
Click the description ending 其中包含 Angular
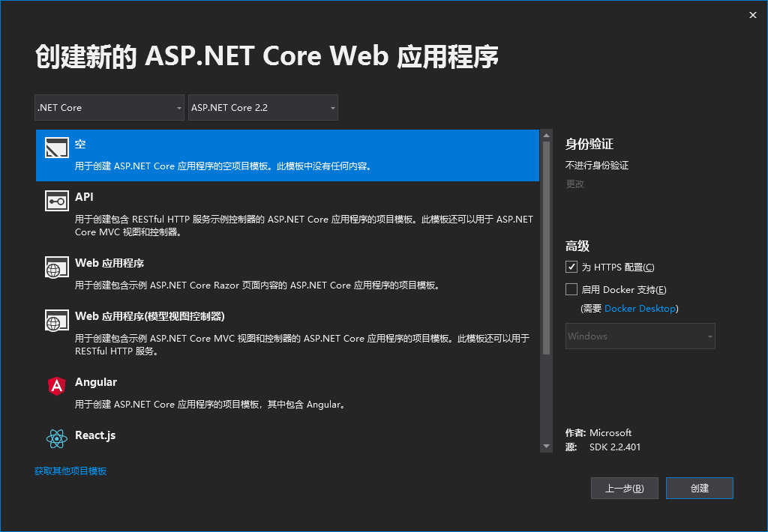(211, 405)
